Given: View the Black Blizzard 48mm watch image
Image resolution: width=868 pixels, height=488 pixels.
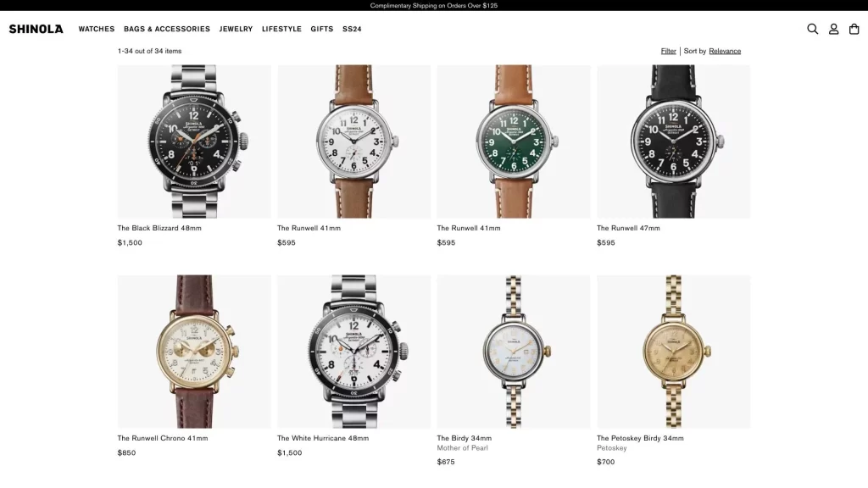Looking at the screenshot, I should coord(194,141).
